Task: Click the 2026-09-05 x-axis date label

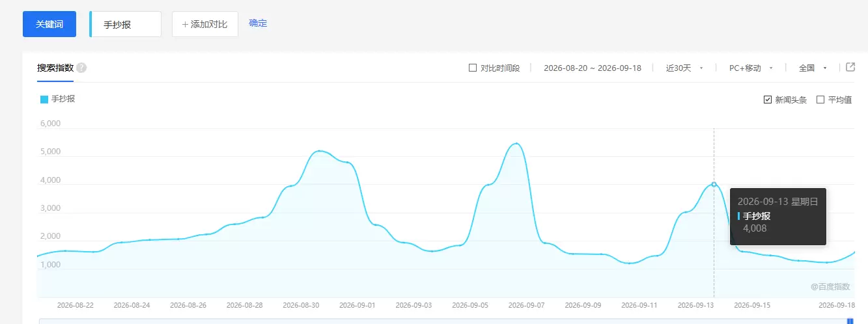Action: pyautogui.click(x=470, y=304)
